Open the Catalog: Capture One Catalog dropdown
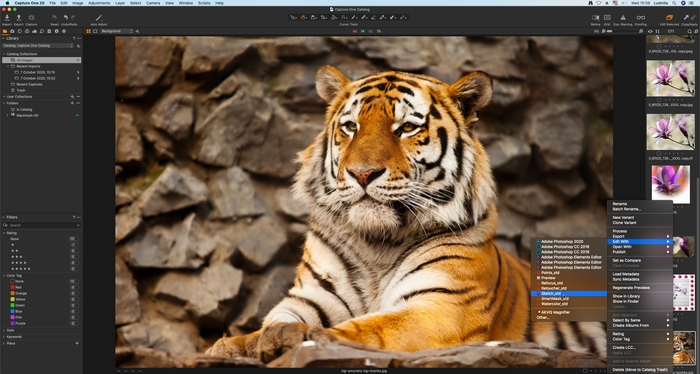 (38, 46)
